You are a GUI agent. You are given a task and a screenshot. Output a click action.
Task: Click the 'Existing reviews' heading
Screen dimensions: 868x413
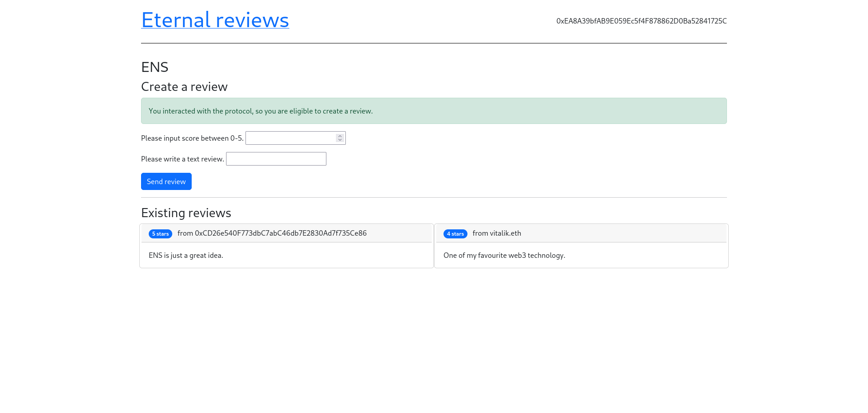click(x=186, y=213)
